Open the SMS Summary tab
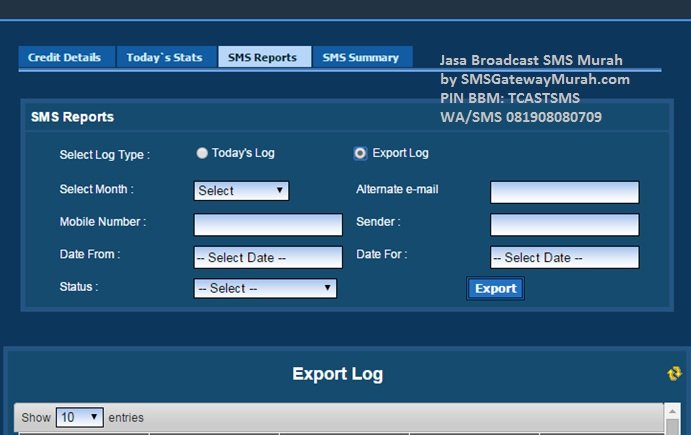This screenshot has width=691, height=435. [362, 57]
